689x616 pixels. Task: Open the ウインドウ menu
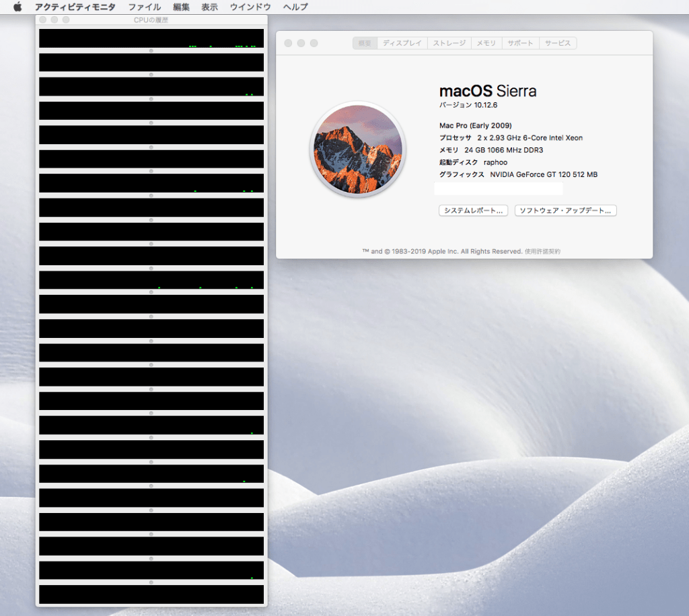pyautogui.click(x=250, y=7)
